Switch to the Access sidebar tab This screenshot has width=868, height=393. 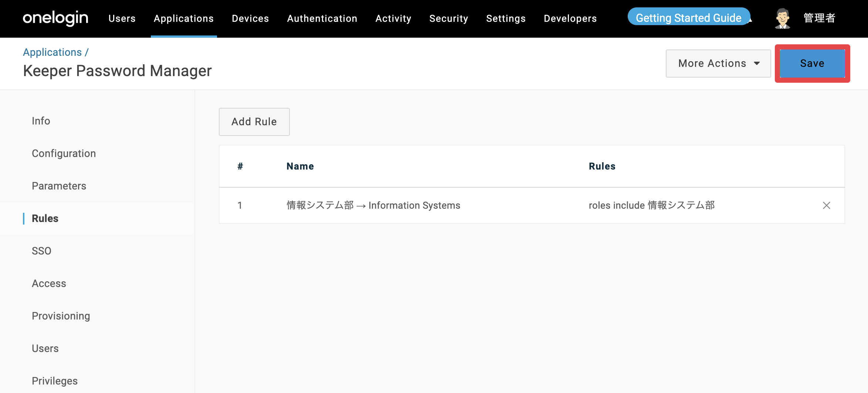click(x=49, y=284)
